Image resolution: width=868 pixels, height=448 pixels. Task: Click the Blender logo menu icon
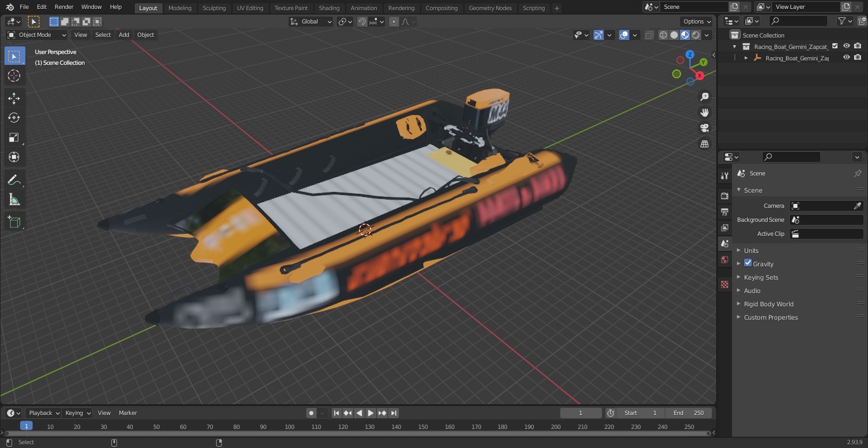(x=10, y=7)
